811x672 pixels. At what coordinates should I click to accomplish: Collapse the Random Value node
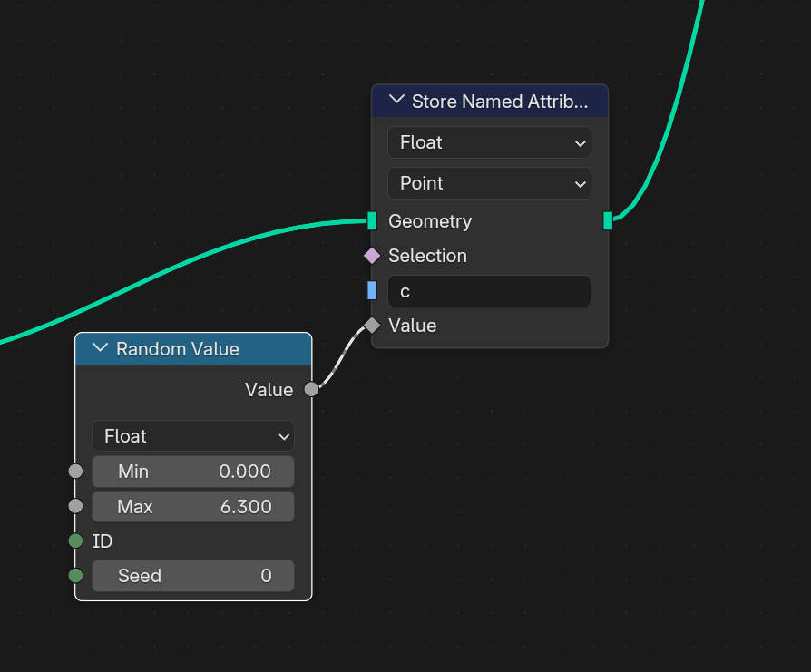(101, 348)
